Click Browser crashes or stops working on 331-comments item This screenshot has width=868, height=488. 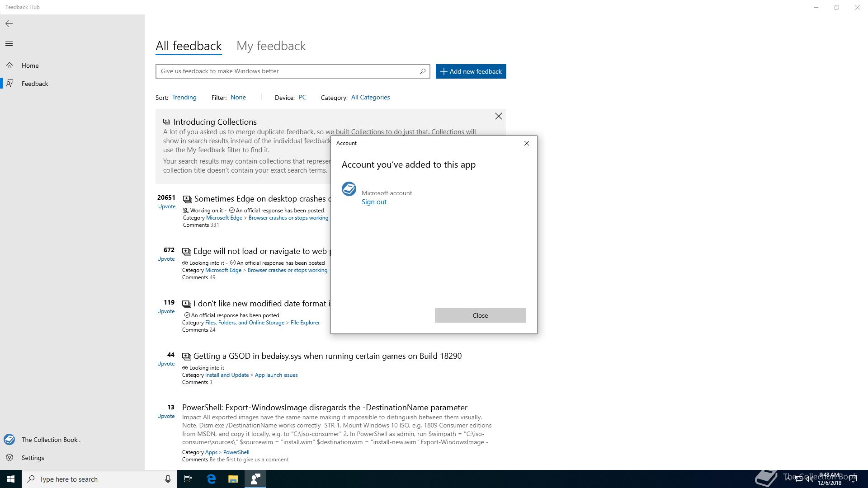tap(288, 218)
